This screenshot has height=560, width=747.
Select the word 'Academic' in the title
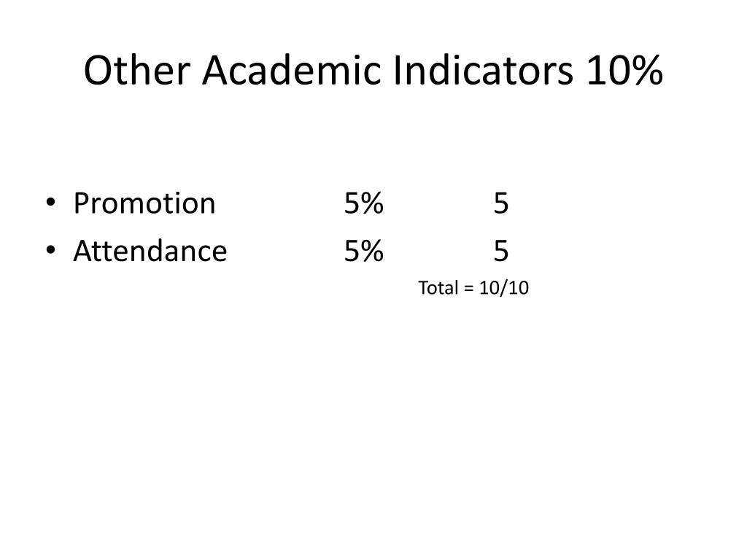click(x=292, y=71)
